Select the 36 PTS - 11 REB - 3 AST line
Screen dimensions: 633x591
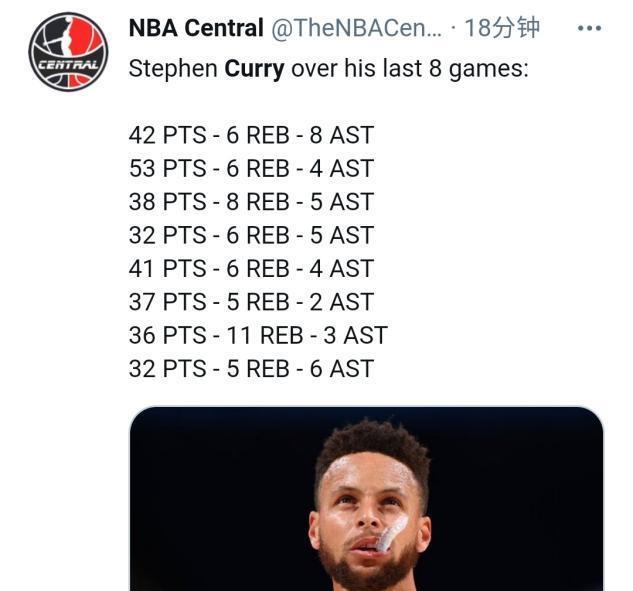(x=258, y=335)
